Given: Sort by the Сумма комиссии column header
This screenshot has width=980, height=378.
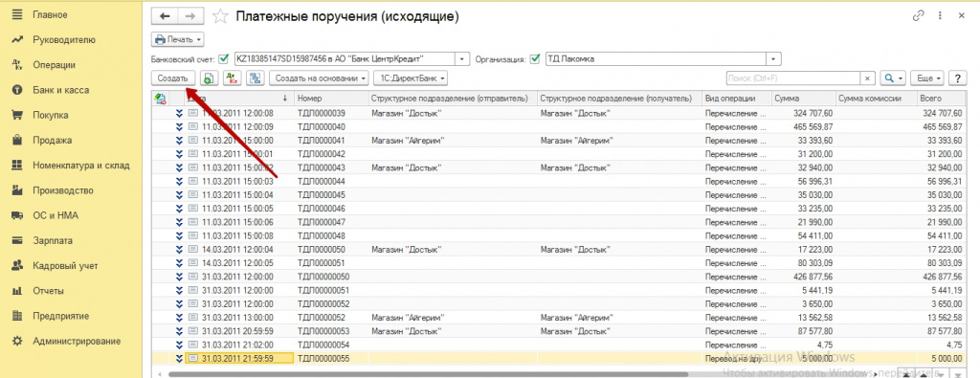Looking at the screenshot, I should coord(876,99).
